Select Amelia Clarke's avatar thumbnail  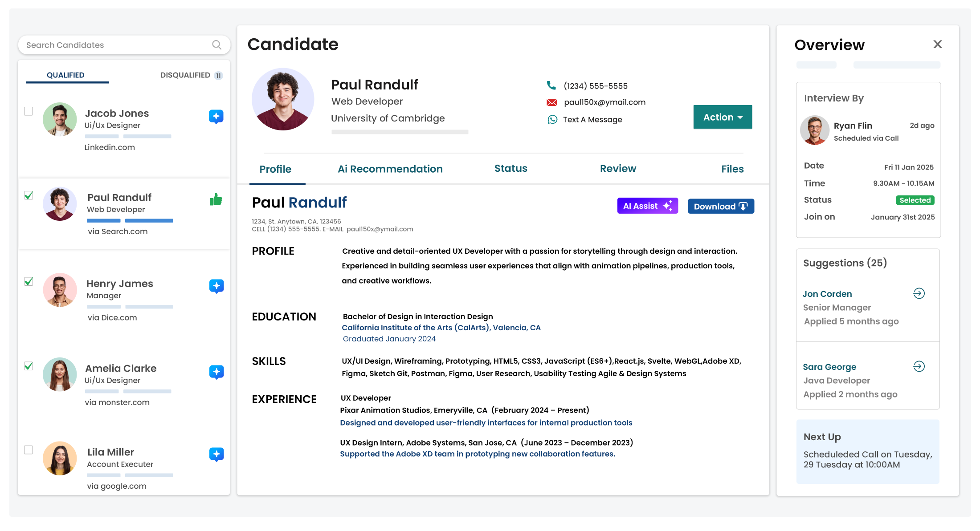[x=60, y=374]
